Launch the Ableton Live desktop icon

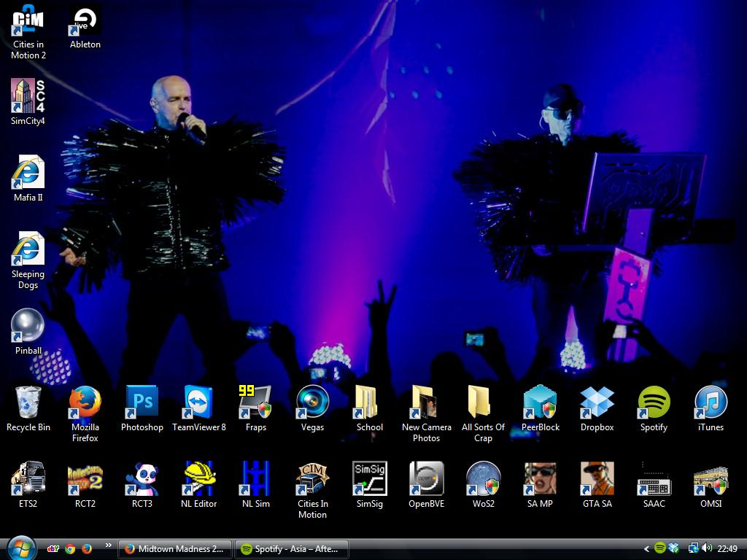85,20
